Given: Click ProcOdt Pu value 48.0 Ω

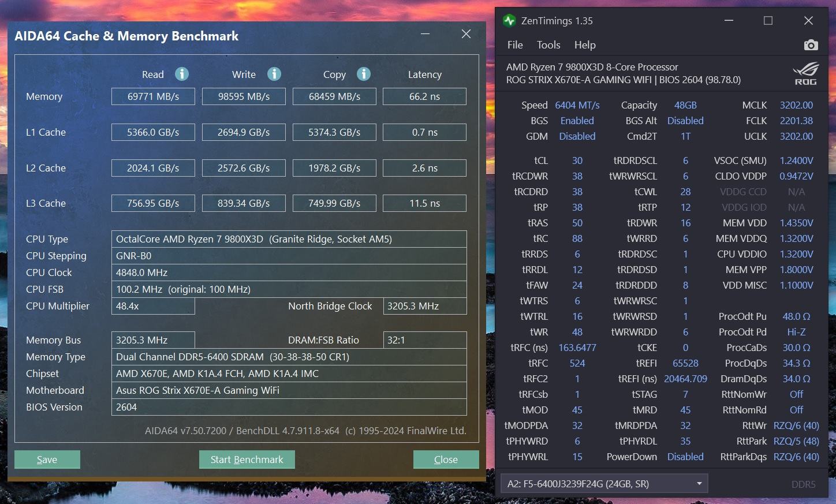Looking at the screenshot, I should [x=796, y=316].
